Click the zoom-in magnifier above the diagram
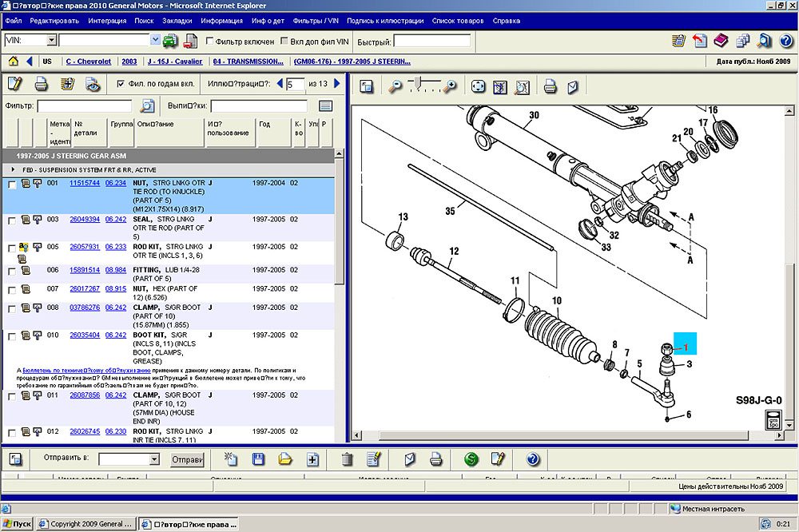 point(451,86)
